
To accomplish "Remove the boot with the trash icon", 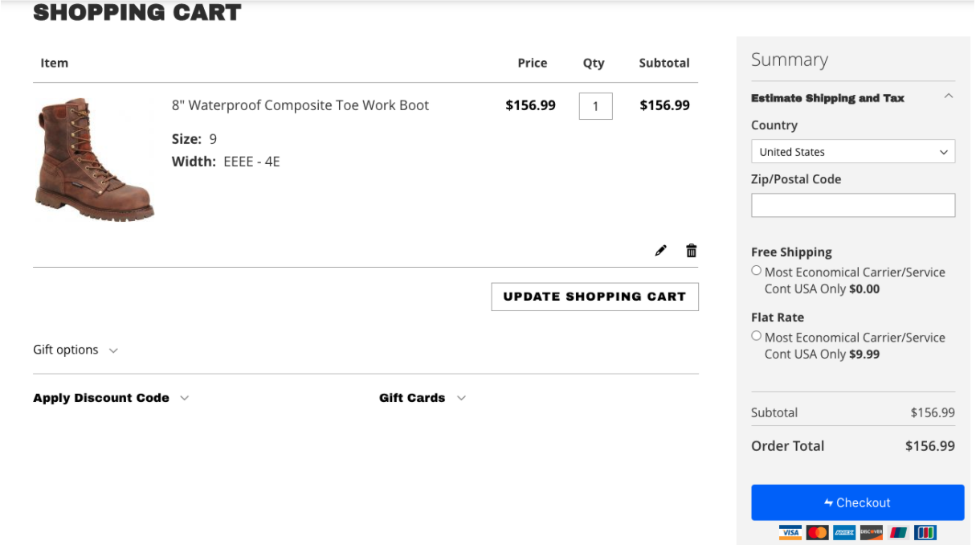I will click(691, 251).
